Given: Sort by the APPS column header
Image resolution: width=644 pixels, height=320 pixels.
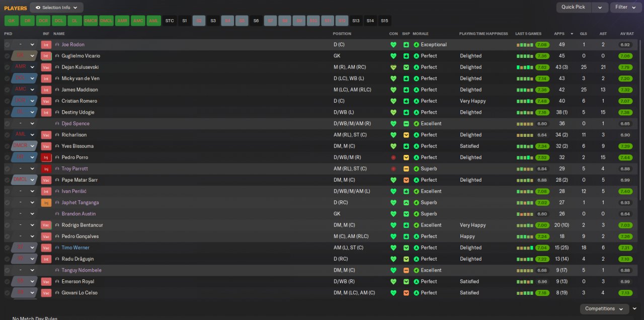Looking at the screenshot, I should (559, 34).
